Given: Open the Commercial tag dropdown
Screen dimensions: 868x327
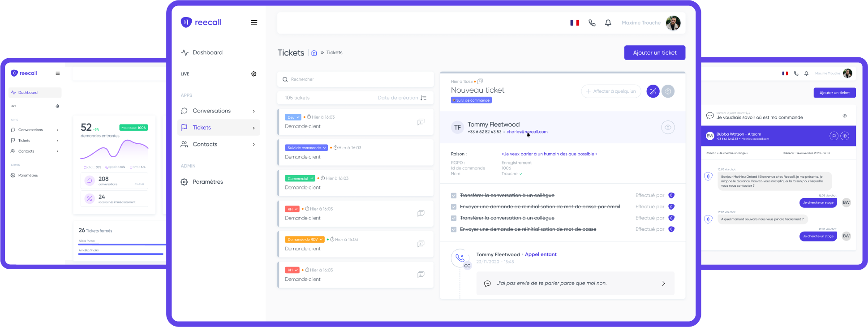Looking at the screenshot, I should (x=300, y=178).
